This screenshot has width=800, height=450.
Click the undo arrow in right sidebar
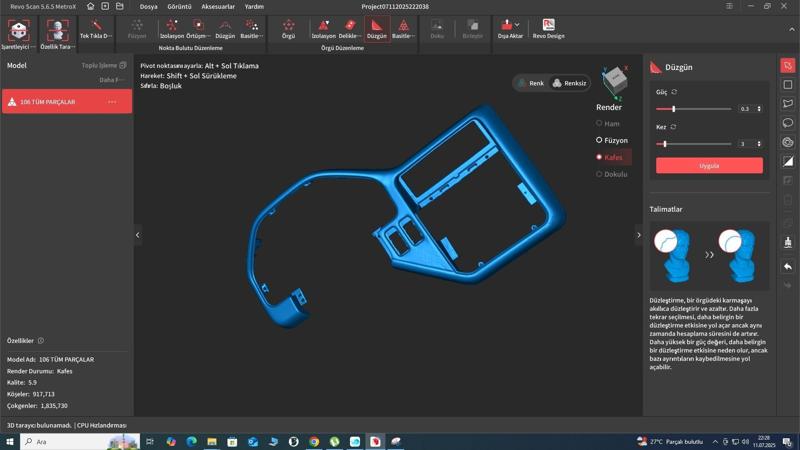coord(788,266)
